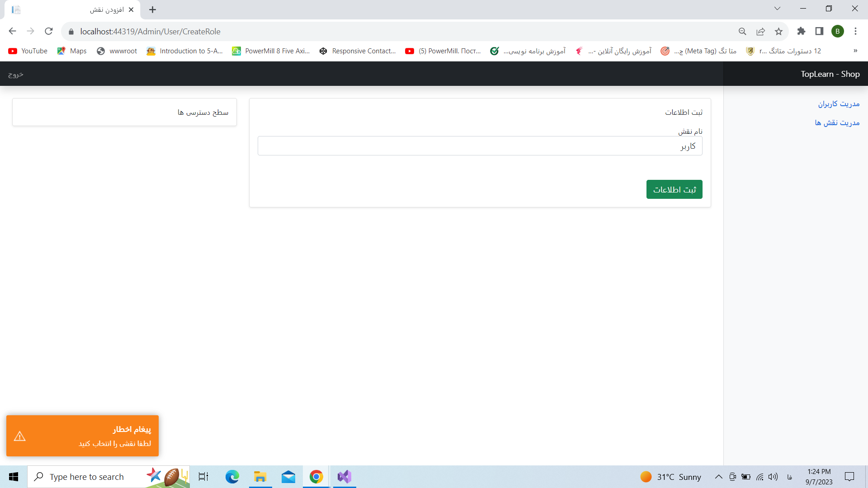Toggle the Chrome side panel icon
The height and width of the screenshot is (488, 868).
tap(819, 31)
